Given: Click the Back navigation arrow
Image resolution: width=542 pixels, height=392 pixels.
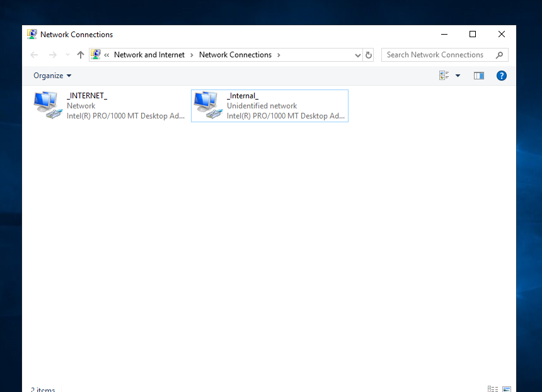Looking at the screenshot, I should (34, 55).
